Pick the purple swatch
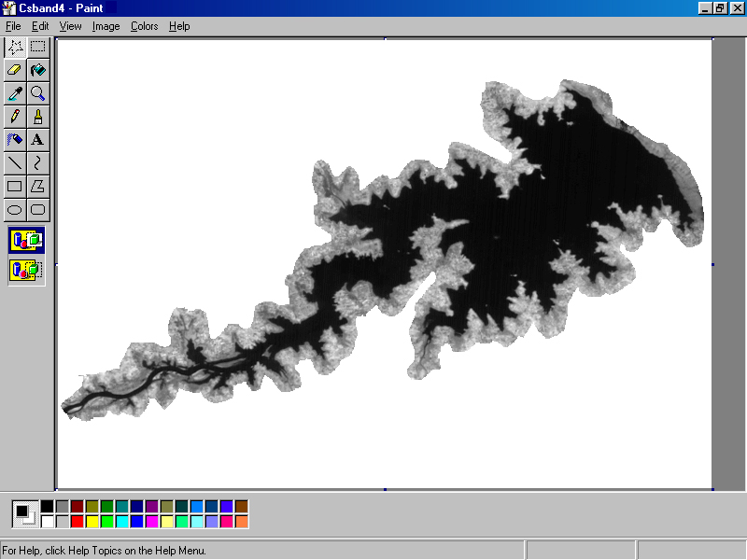The image size is (747, 560). (152, 506)
